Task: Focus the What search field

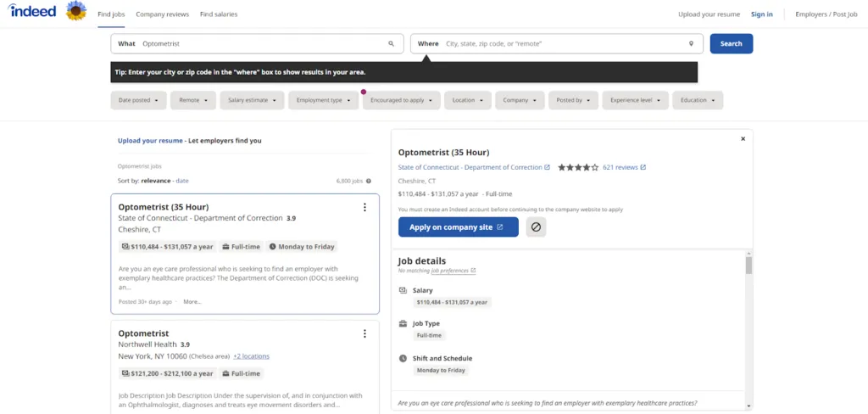Action: click(258, 44)
